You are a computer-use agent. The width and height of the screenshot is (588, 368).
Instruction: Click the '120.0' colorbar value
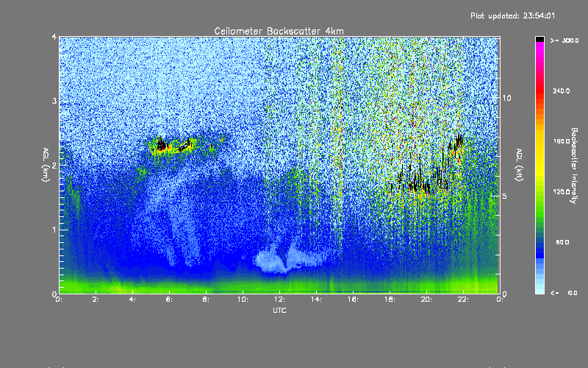point(562,191)
